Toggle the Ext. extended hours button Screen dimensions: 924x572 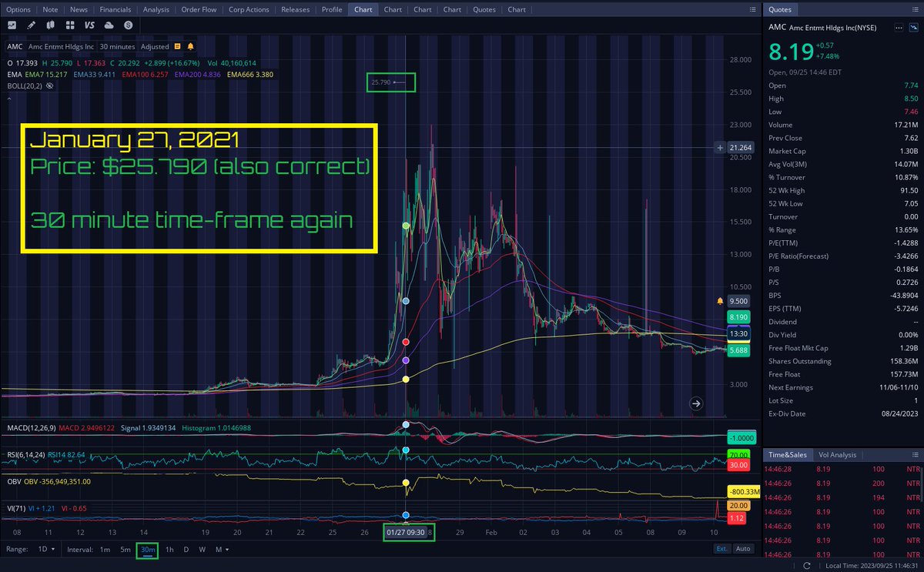click(x=721, y=549)
